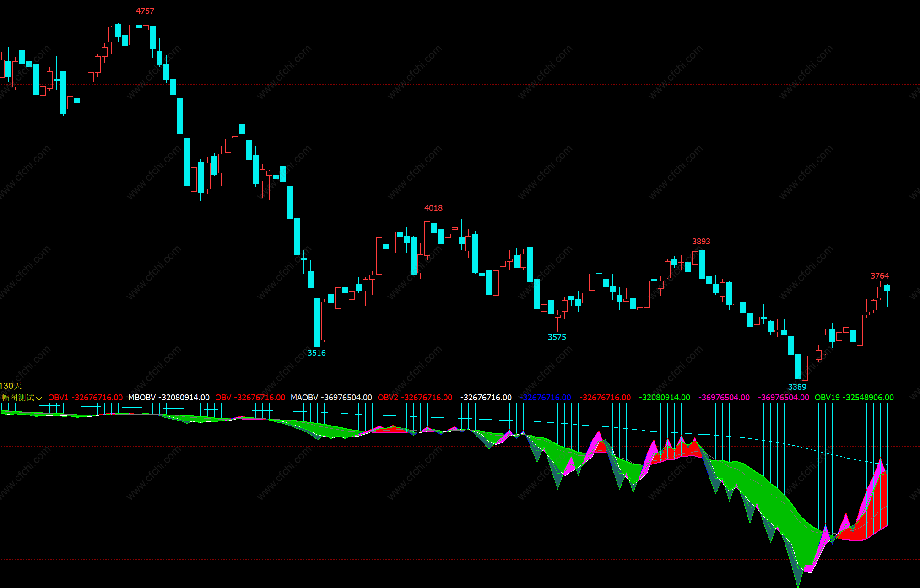
Task: Click the 3389 lowest price label
Action: [797, 387]
